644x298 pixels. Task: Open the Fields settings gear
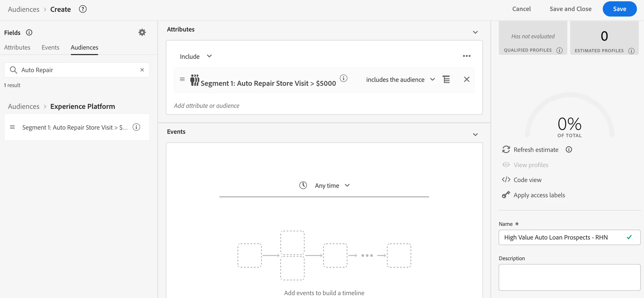[142, 32]
